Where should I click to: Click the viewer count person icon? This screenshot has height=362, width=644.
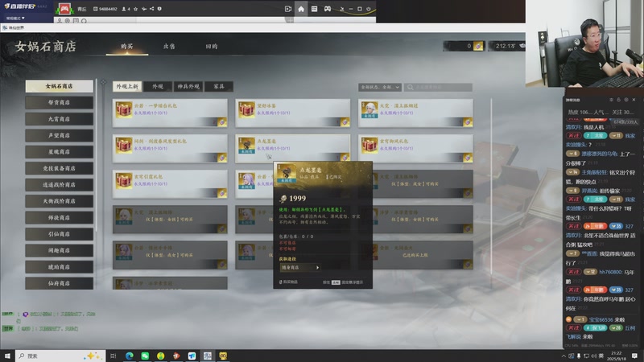(124, 9)
